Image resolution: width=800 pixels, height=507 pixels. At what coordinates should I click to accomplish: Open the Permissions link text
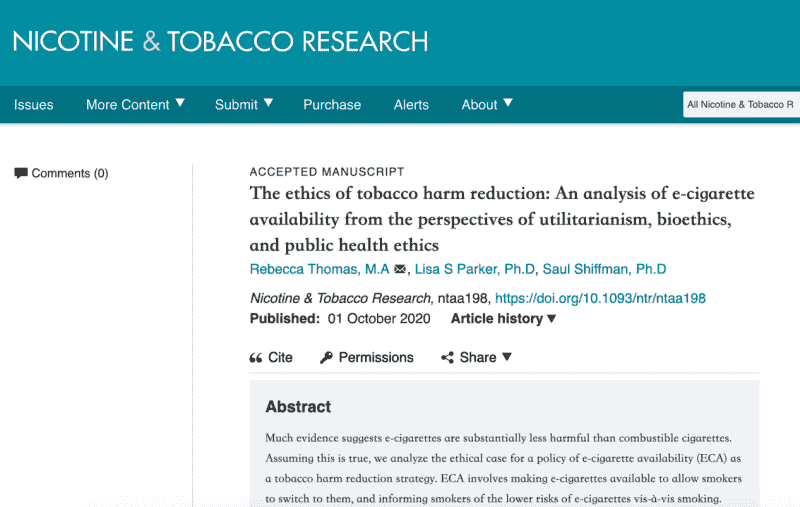pyautogui.click(x=376, y=358)
